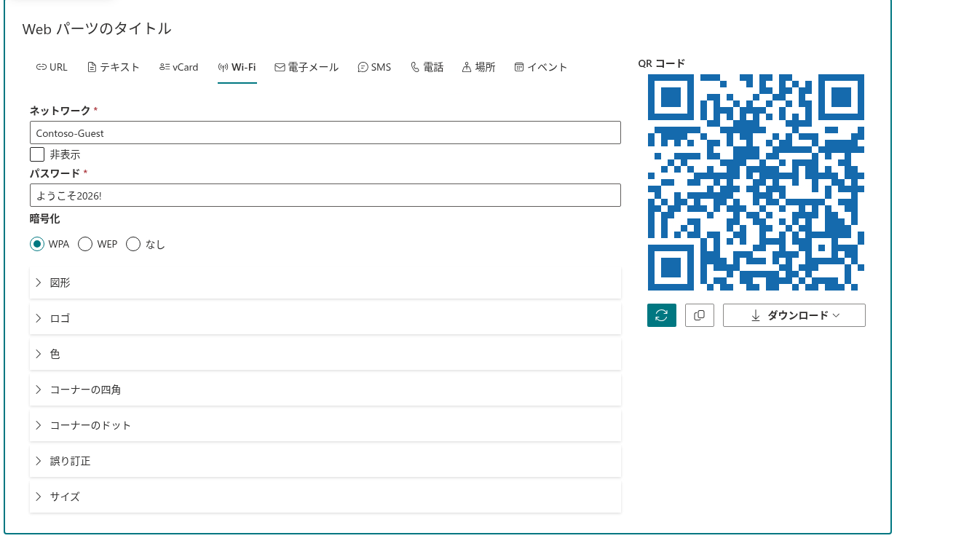
Task: Open the SMS tab
Action: click(x=374, y=67)
